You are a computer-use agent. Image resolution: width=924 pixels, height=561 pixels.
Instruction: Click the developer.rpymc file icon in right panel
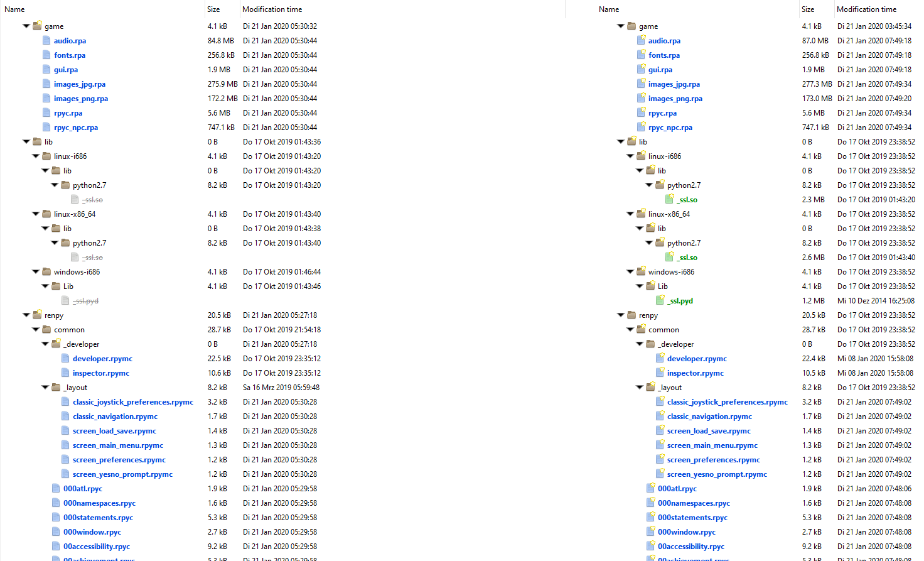tap(660, 358)
